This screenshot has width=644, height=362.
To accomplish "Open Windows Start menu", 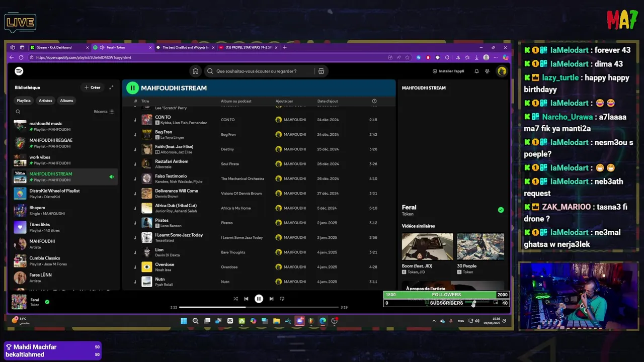I will tap(184, 321).
